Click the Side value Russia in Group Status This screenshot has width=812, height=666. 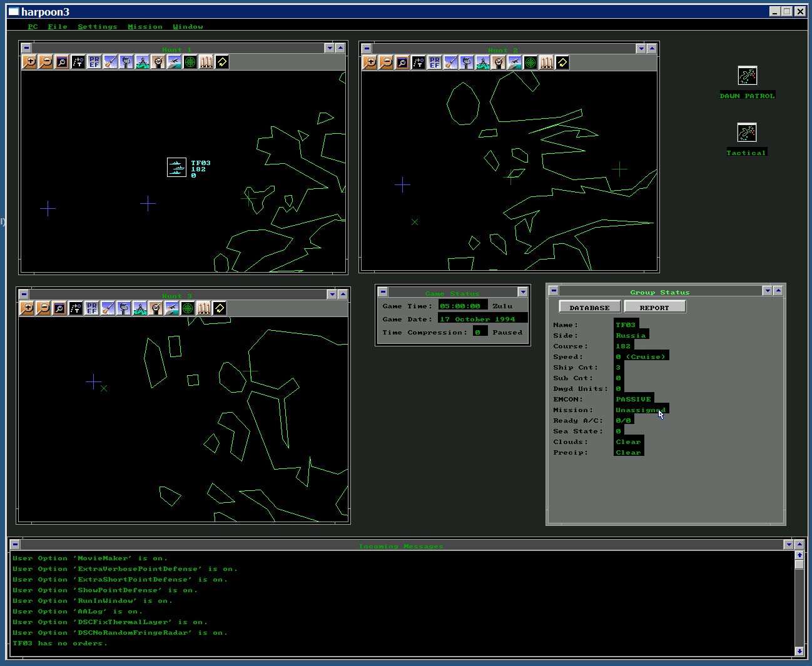(x=631, y=335)
